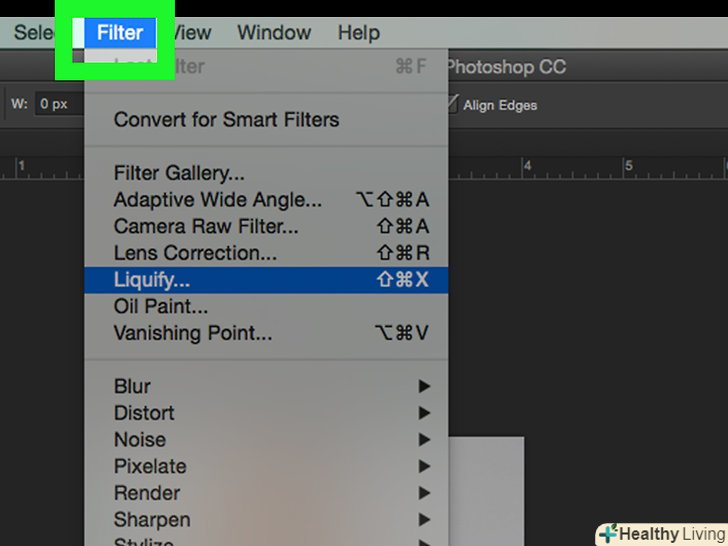The width and height of the screenshot is (728, 546).
Task: Expand the Blur submenu
Action: [x=132, y=386]
